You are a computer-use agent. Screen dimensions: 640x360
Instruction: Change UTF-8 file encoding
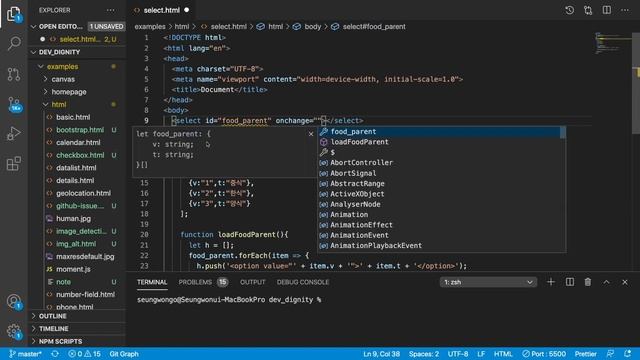click(458, 354)
